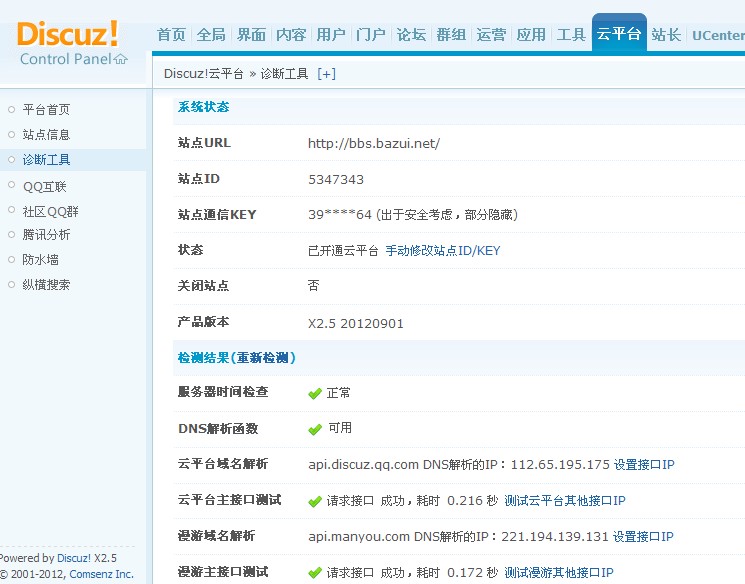745x584 pixels.
Task: Click the IP 221.194.139.131 text
Action: click(555, 536)
